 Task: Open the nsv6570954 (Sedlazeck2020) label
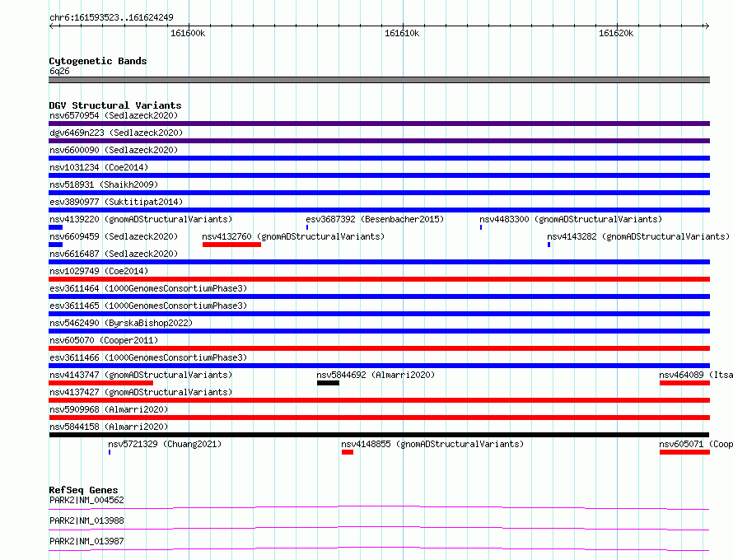coord(114,115)
